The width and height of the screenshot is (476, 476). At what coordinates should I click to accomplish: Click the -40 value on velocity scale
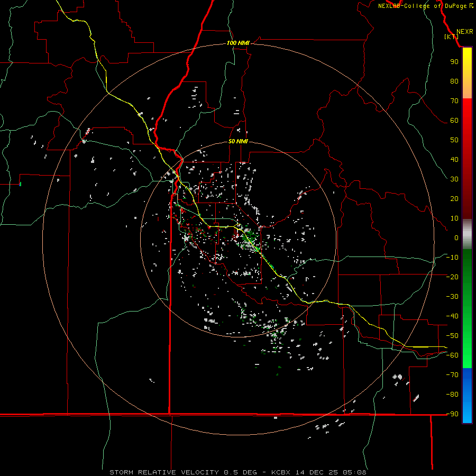click(452, 316)
